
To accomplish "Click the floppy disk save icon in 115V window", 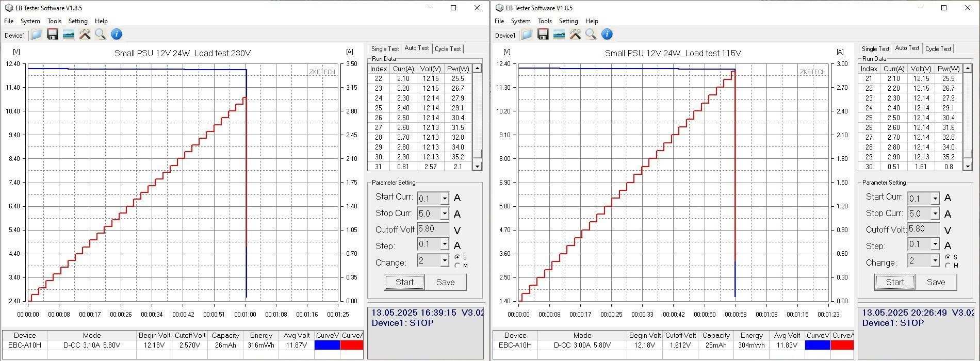I will [x=543, y=35].
